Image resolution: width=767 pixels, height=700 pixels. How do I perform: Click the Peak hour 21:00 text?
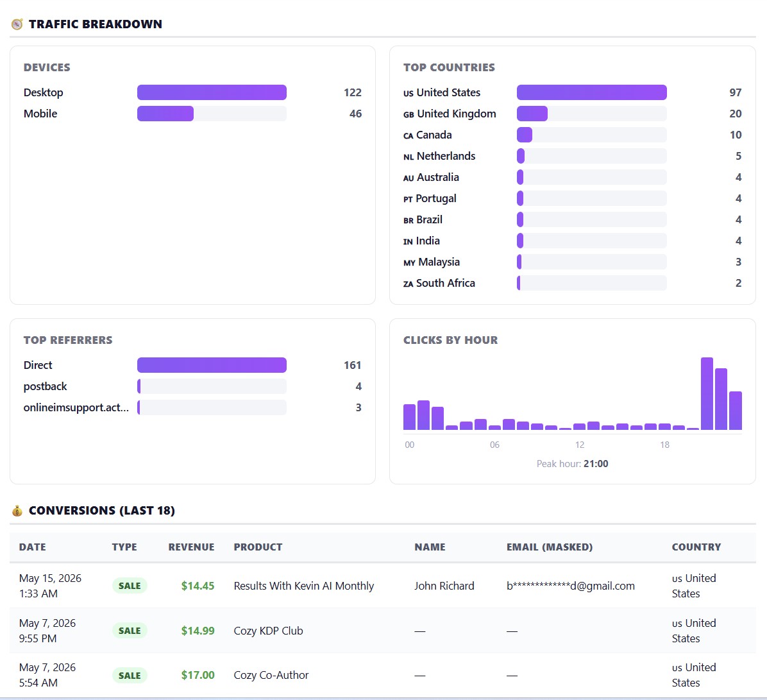(572, 464)
